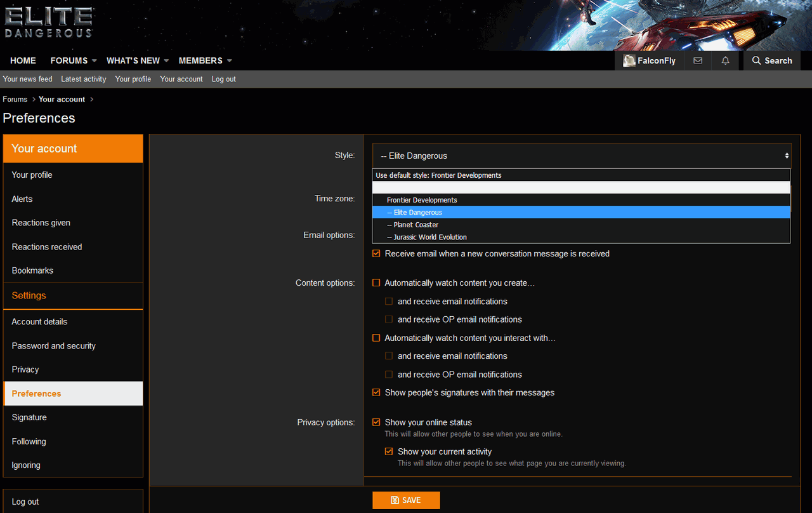Viewport: 812px width, 513px height.
Task: Enable automatically watch content you interact with
Action: 376,338
